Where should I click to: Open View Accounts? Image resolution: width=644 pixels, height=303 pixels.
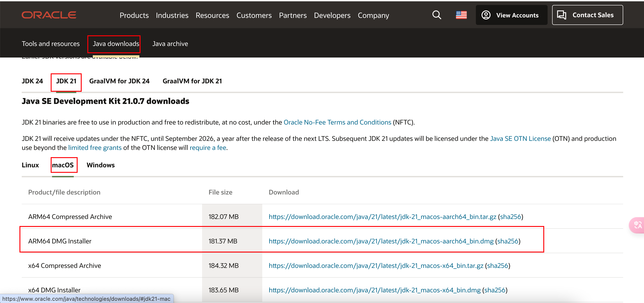511,15
